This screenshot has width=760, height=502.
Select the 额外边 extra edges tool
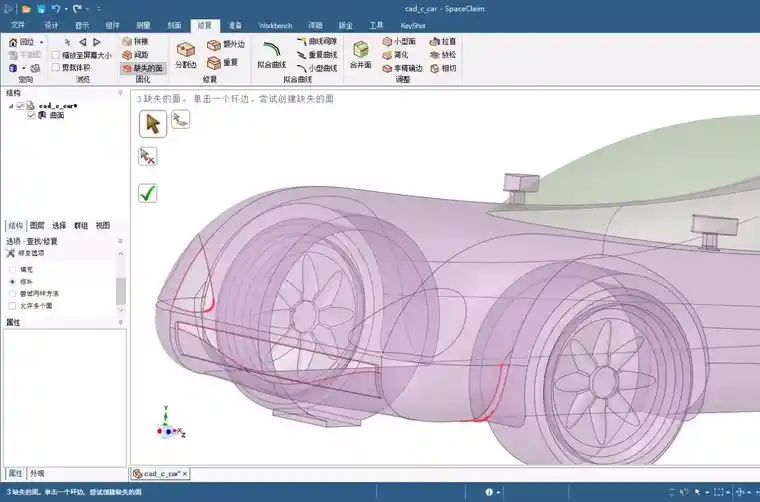(226, 45)
